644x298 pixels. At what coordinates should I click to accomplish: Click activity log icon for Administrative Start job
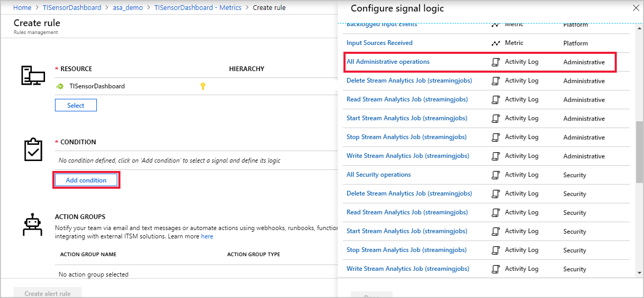[495, 119]
